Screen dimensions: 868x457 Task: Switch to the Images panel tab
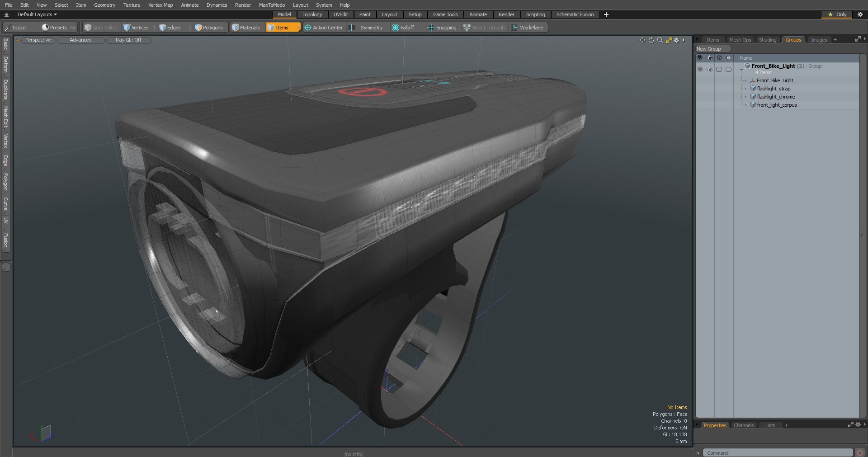pyautogui.click(x=819, y=40)
